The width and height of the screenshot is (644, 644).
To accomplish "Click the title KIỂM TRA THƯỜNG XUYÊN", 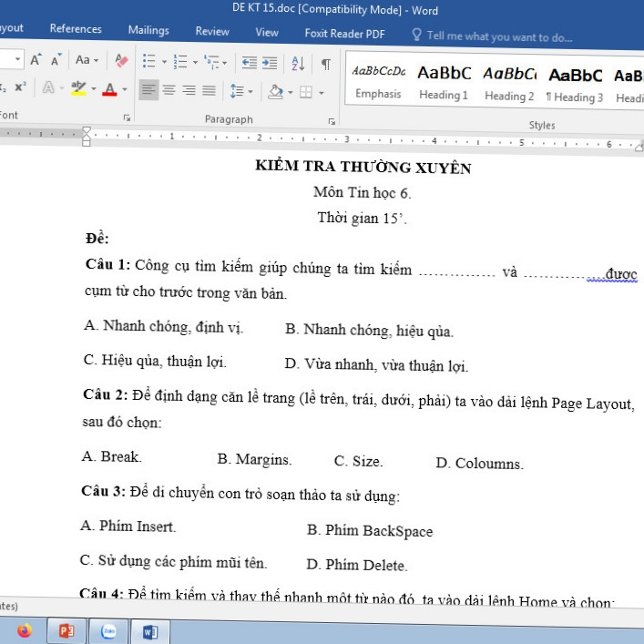I will pos(363,167).
